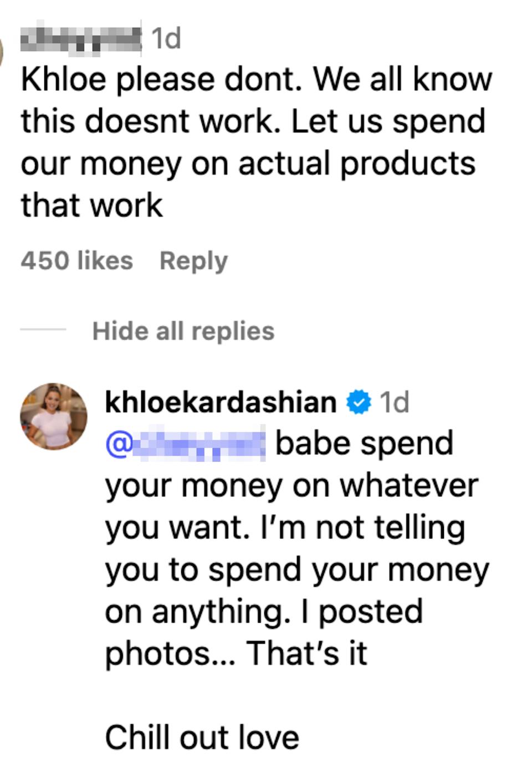Click the dash line beside "Hide all replies"
Viewport: 532px width, 768px height.
click(43, 329)
